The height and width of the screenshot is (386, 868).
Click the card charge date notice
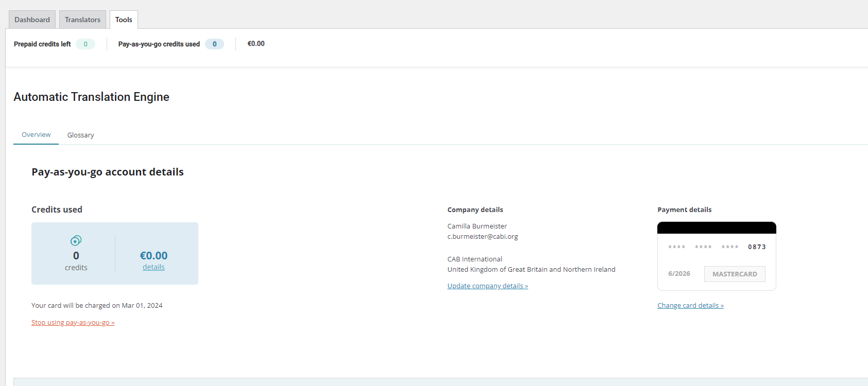click(x=97, y=306)
